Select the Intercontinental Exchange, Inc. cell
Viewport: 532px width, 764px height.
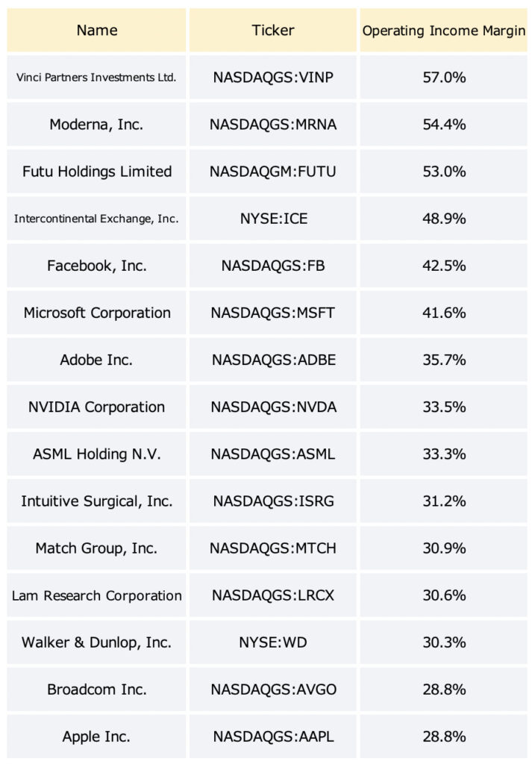coord(96,219)
